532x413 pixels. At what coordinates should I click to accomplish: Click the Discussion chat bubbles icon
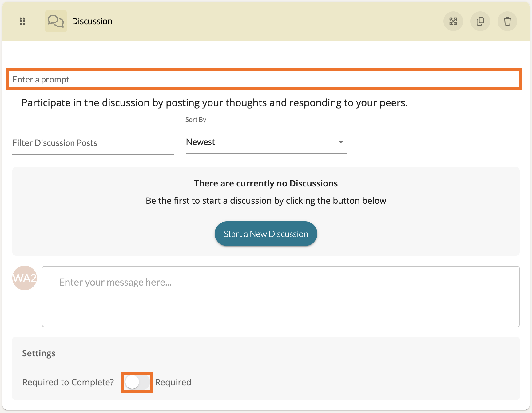(x=56, y=21)
